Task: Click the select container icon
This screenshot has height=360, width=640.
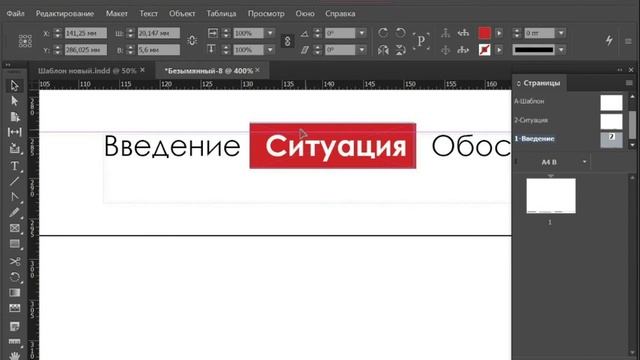Action: coord(445,33)
